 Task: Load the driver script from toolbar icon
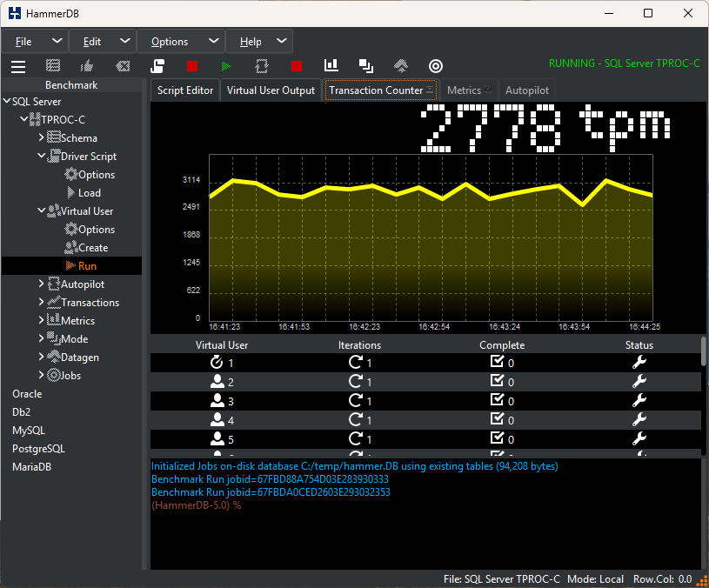pos(157,66)
